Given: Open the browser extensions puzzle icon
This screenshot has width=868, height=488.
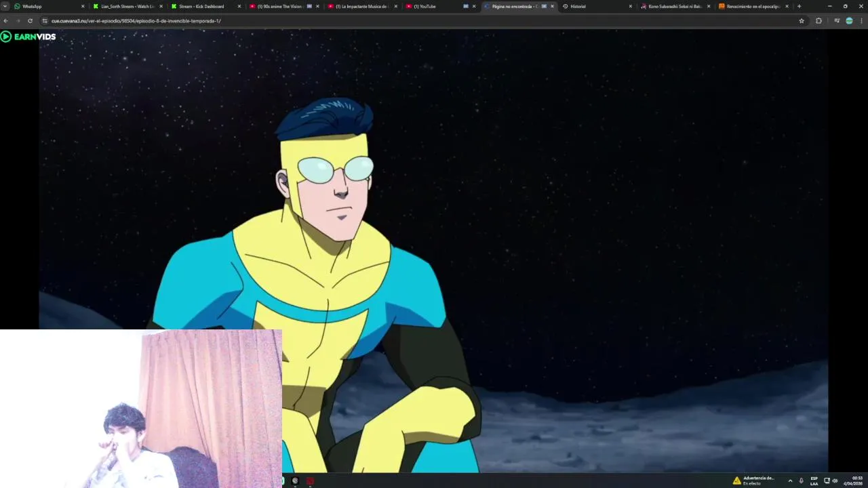Looking at the screenshot, I should click(818, 21).
